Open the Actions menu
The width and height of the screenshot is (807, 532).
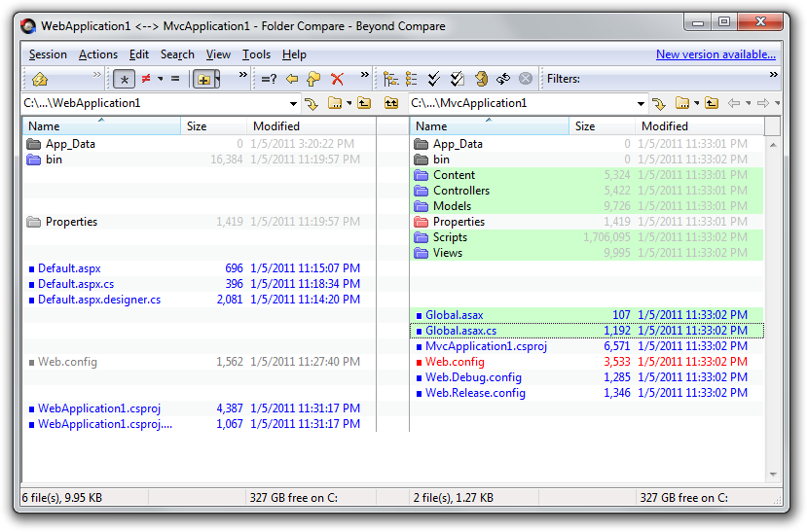coord(97,54)
